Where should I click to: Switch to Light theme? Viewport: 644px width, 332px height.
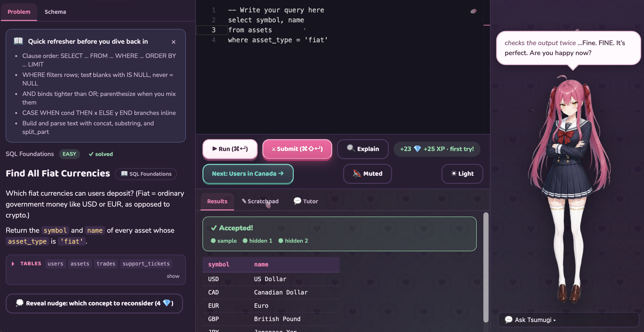pos(462,174)
